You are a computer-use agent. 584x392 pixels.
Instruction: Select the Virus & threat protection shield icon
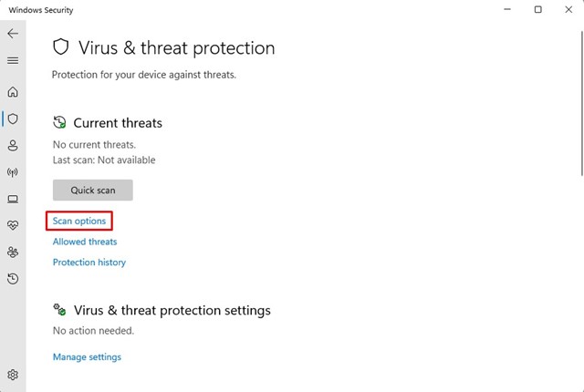(x=13, y=119)
